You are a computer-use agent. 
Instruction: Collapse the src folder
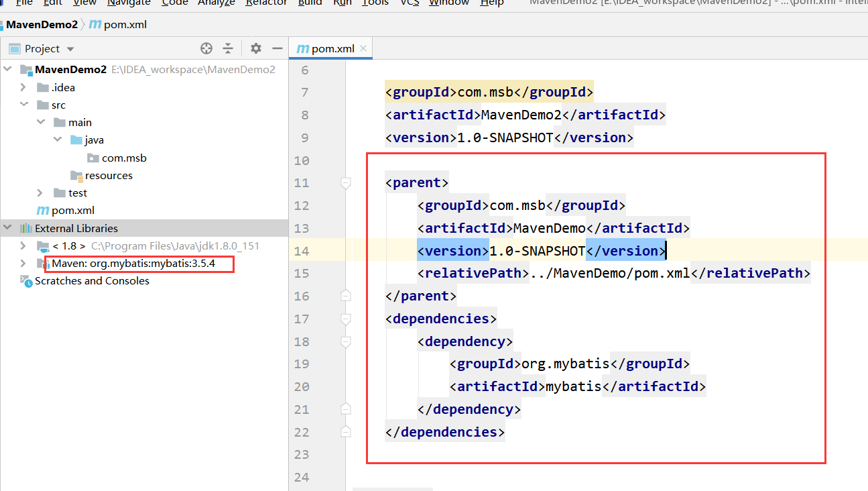[22, 105]
